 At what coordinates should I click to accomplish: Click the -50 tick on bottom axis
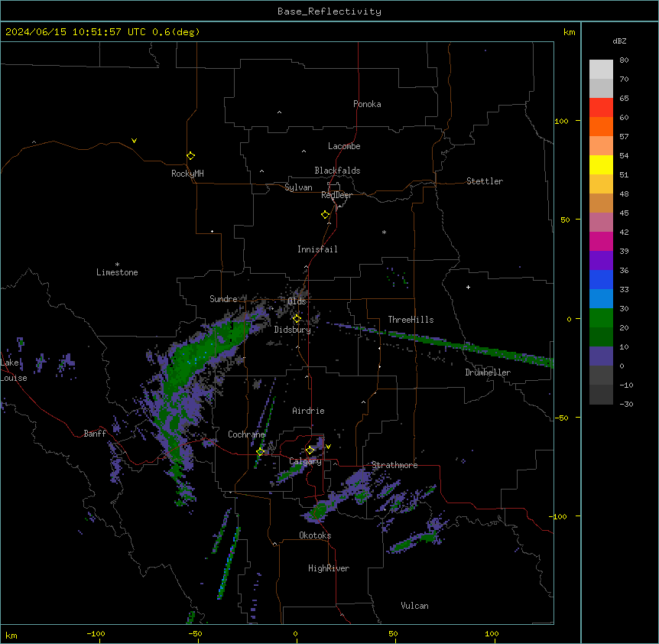[195, 633]
